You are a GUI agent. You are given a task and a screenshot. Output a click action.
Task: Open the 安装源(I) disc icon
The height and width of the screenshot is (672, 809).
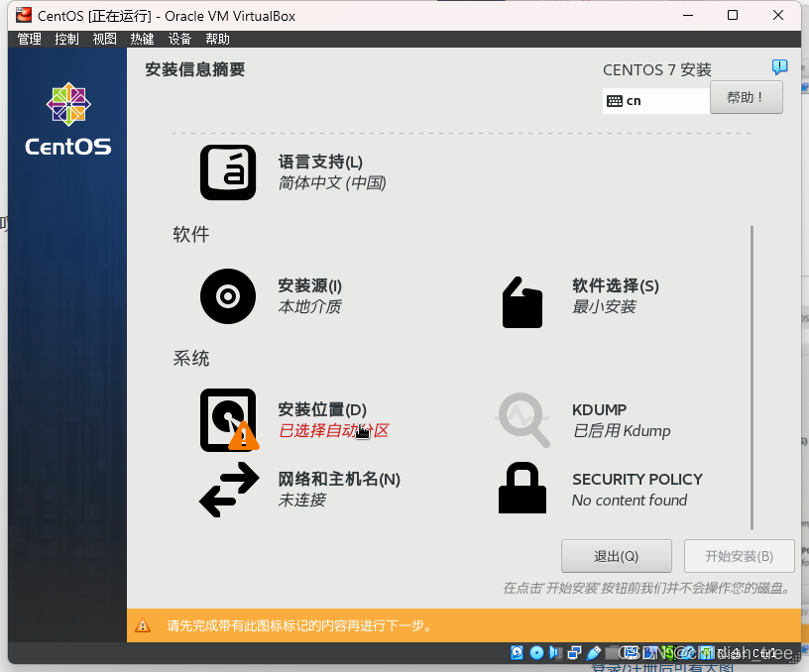click(x=228, y=296)
